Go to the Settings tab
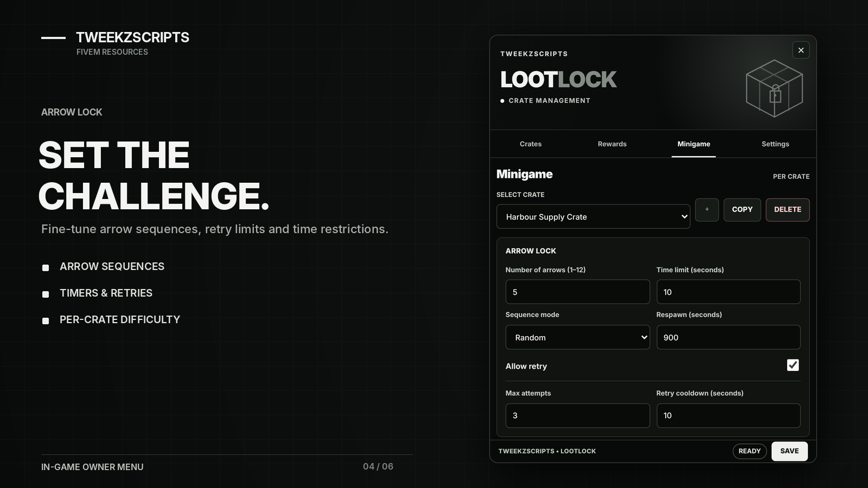 pos(775,144)
